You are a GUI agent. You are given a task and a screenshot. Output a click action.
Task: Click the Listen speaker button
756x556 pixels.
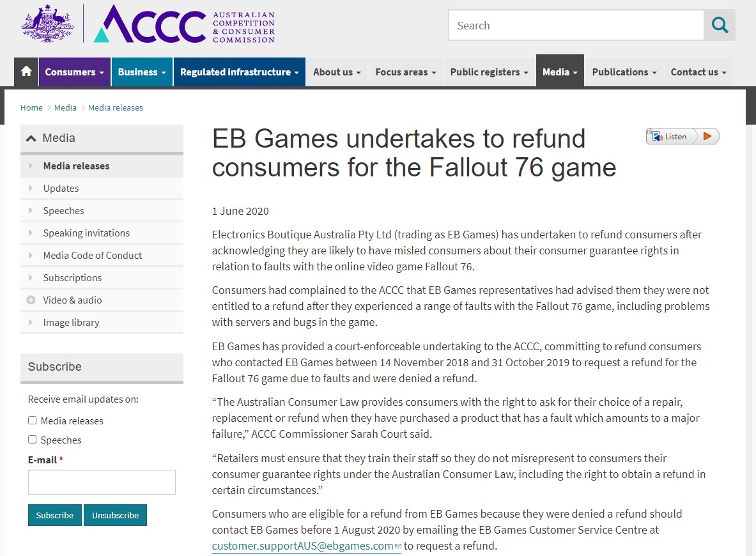coord(670,136)
